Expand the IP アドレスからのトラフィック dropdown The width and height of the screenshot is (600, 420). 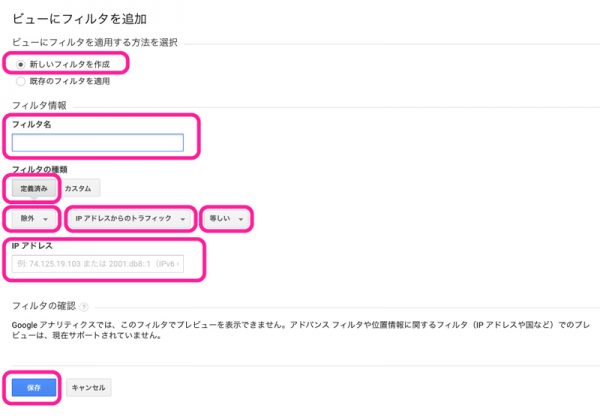click(130, 219)
